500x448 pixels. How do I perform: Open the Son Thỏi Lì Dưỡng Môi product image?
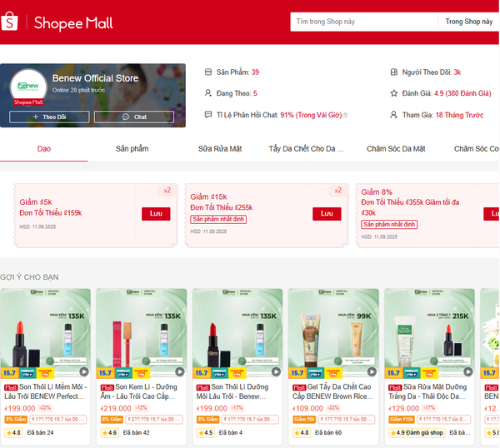point(237,334)
